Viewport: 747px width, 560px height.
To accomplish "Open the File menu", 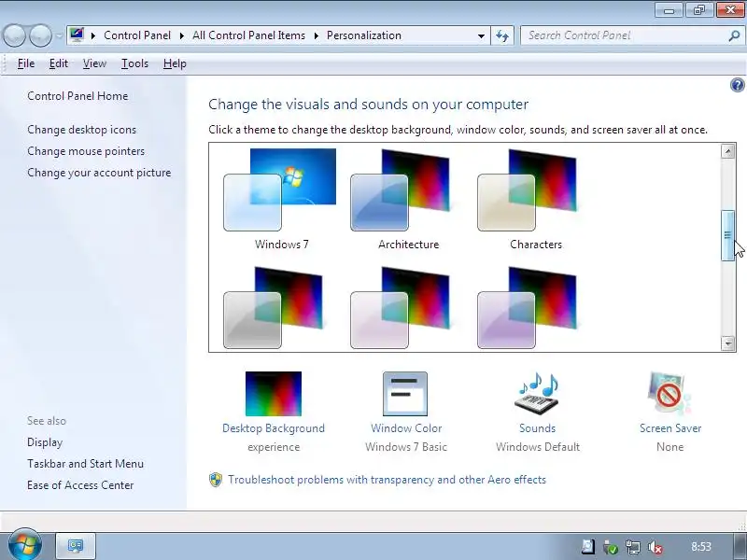I will point(26,63).
